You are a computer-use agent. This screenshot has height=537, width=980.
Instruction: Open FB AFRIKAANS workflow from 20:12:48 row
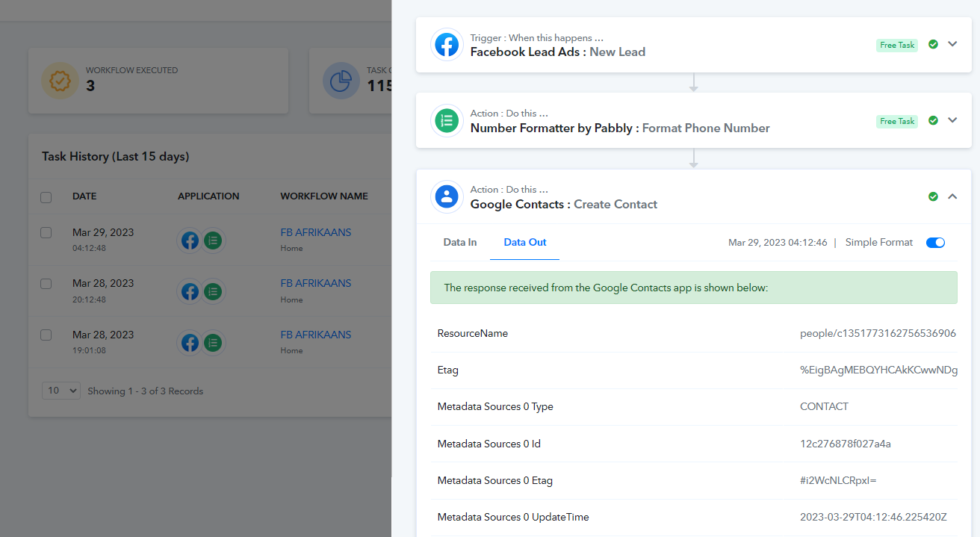click(x=315, y=283)
